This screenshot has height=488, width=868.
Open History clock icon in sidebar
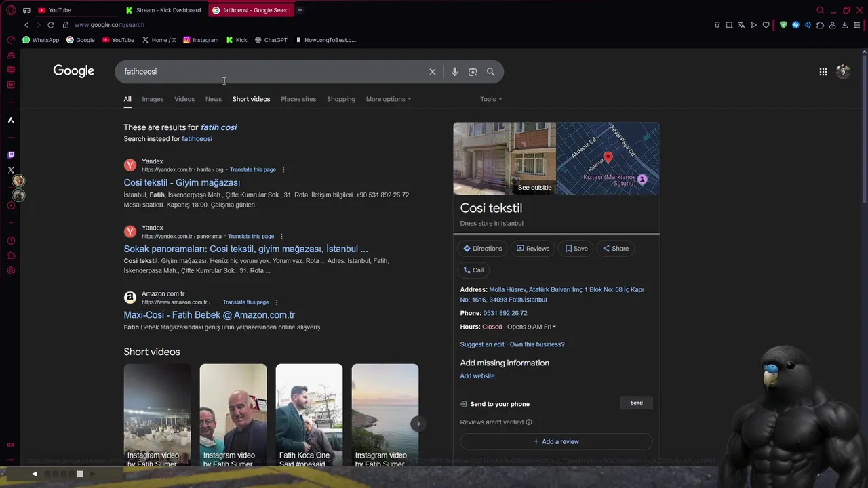(11, 241)
